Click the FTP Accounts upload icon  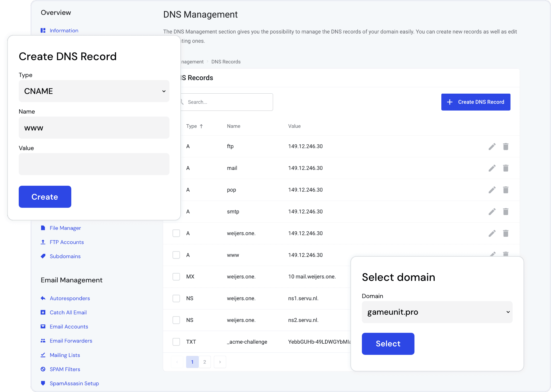[43, 242]
